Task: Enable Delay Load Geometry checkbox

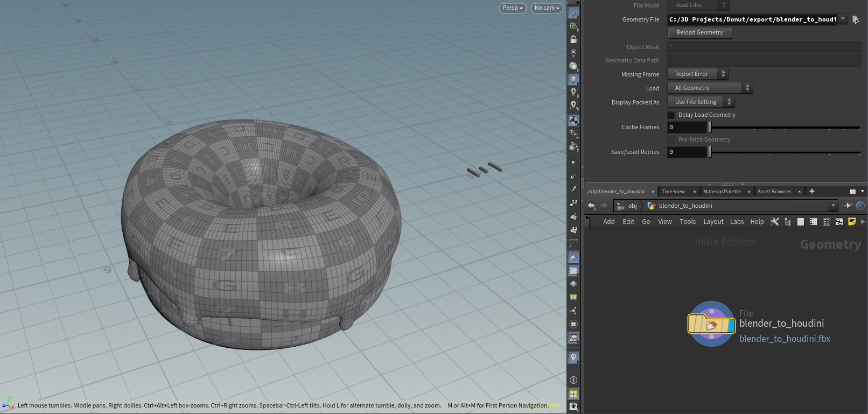Action: (671, 115)
